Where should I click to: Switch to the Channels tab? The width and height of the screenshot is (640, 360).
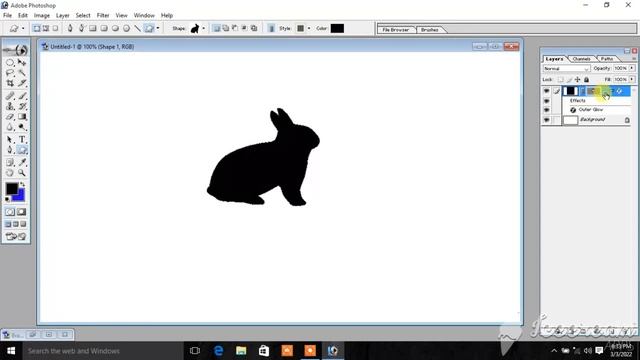pyautogui.click(x=581, y=59)
